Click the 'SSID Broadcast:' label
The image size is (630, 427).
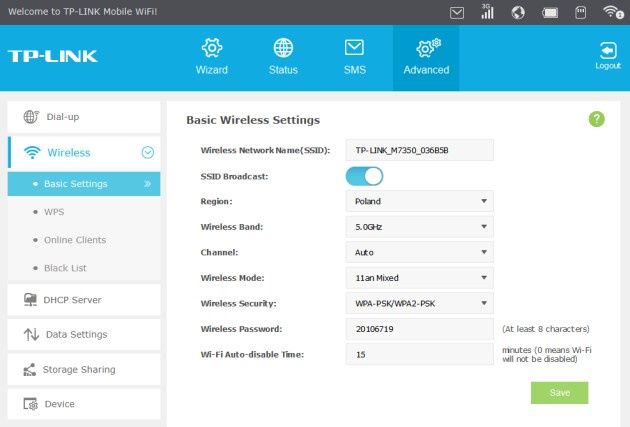[234, 177]
